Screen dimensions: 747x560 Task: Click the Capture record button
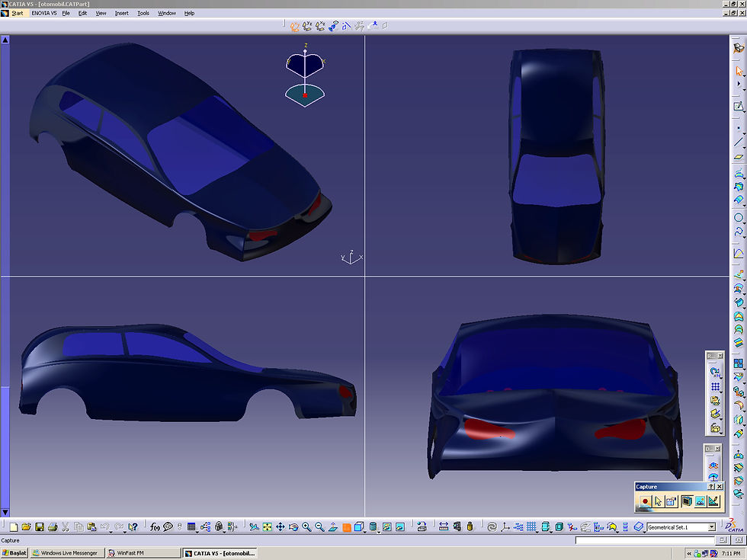(x=645, y=501)
